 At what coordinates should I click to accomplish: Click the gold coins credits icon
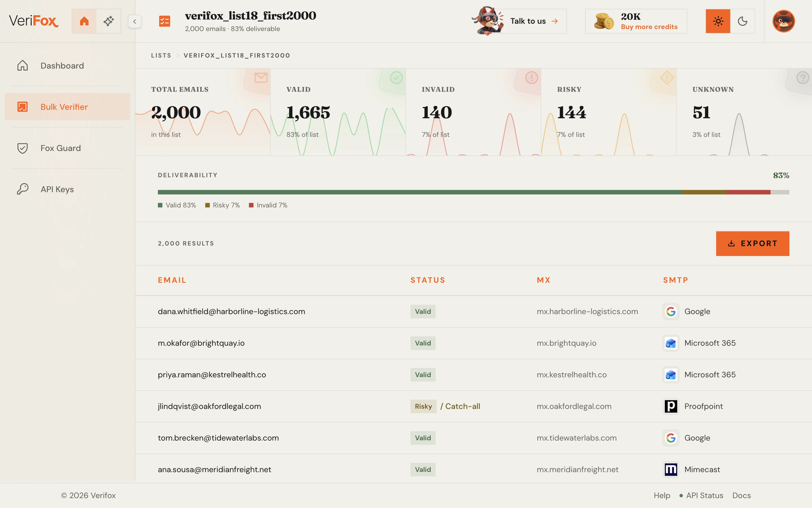(604, 21)
